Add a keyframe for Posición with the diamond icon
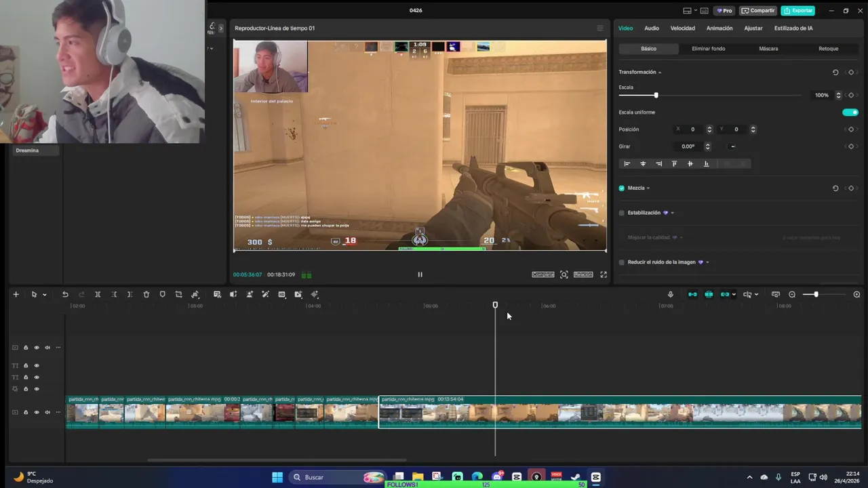Screen dimensions: 868x488 851,129
